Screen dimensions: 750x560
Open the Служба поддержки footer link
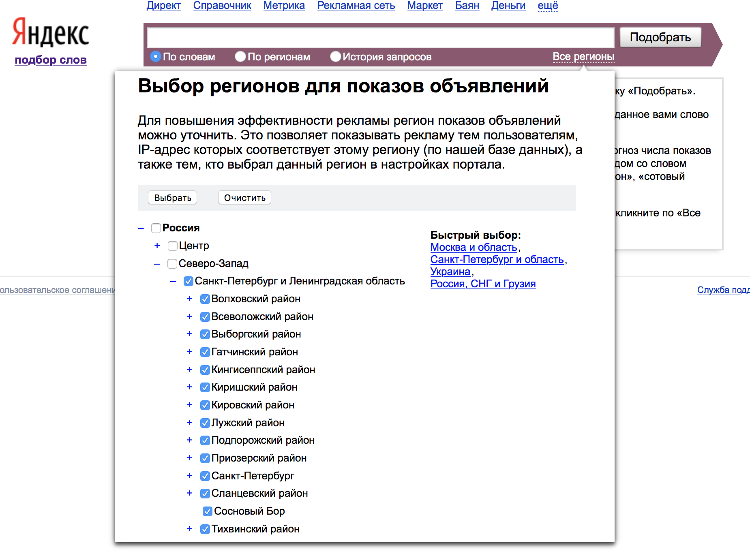[x=723, y=290]
